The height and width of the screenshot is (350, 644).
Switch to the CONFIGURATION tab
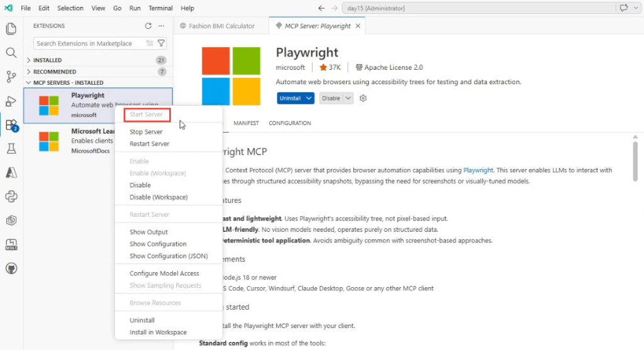tap(290, 123)
